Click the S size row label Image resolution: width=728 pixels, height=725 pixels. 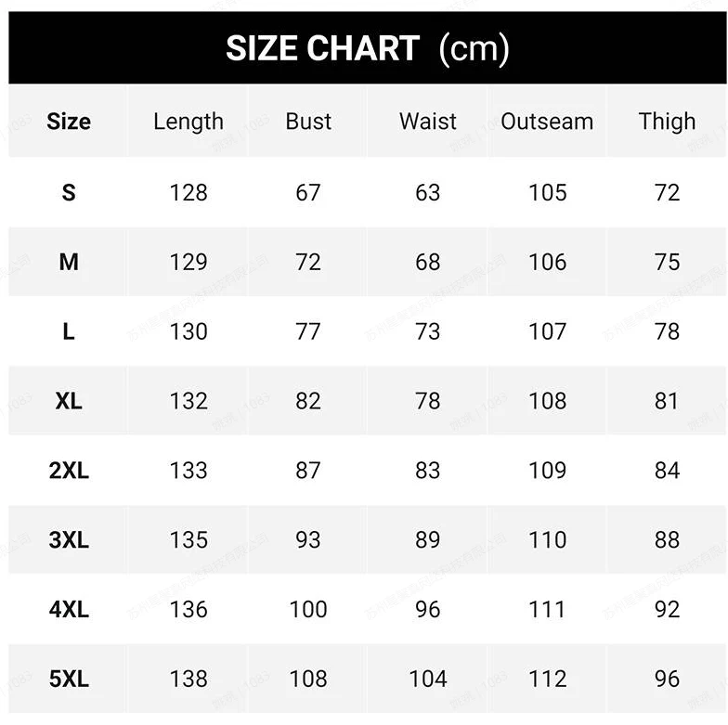pyautogui.click(x=69, y=192)
